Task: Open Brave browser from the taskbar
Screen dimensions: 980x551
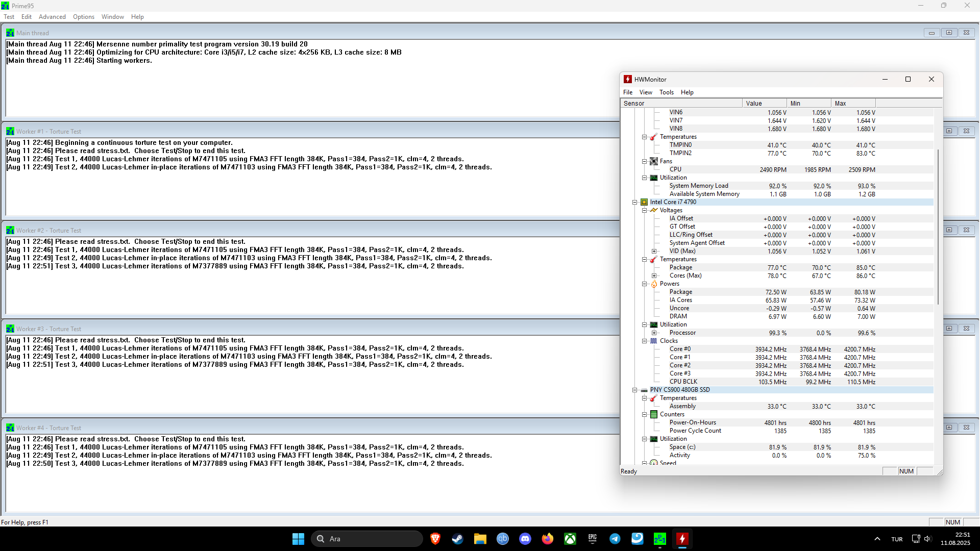Action: point(435,539)
